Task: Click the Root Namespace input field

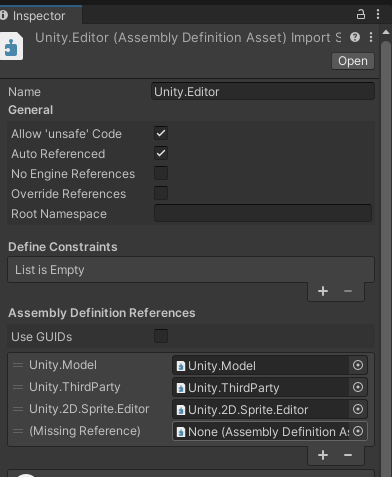Action: [x=263, y=213]
